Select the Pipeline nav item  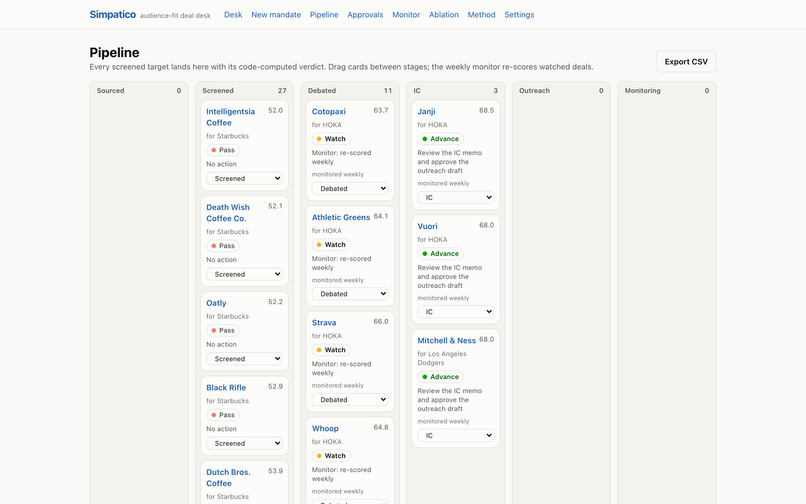coord(324,15)
